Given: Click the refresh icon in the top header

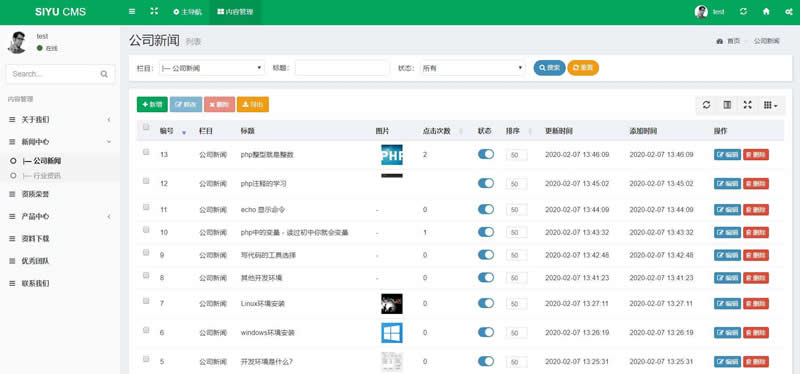Looking at the screenshot, I should 743,12.
